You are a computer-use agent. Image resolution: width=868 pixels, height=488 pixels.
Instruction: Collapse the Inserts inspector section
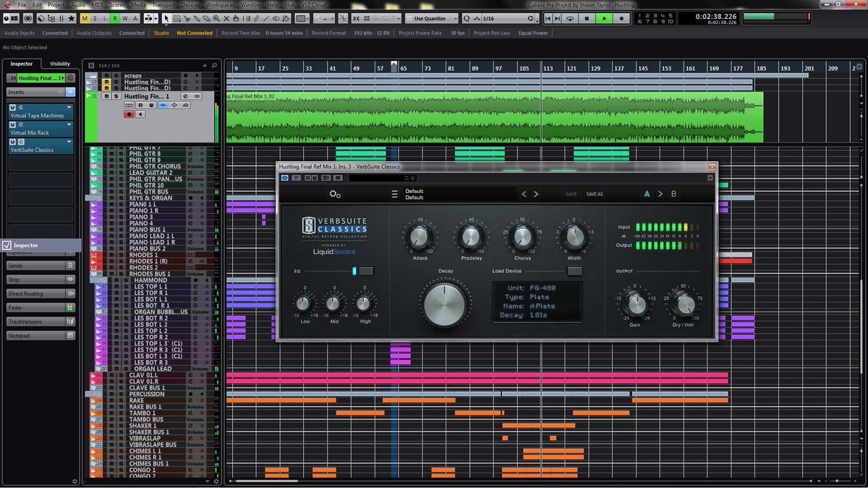pos(41,92)
